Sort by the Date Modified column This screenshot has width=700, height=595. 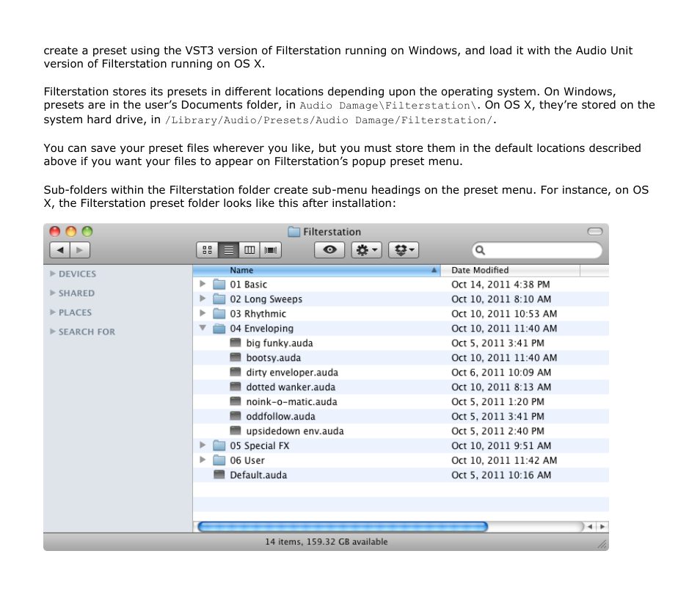pos(510,270)
